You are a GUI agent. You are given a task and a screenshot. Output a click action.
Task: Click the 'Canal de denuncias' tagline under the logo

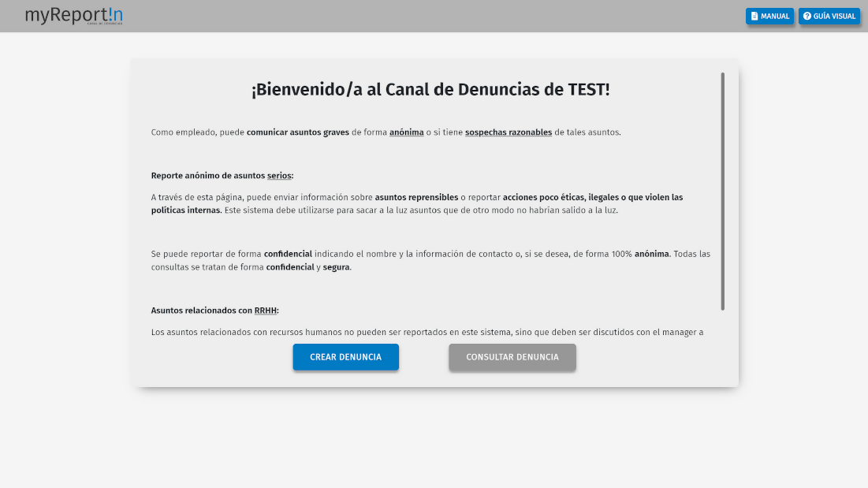pyautogui.click(x=105, y=23)
